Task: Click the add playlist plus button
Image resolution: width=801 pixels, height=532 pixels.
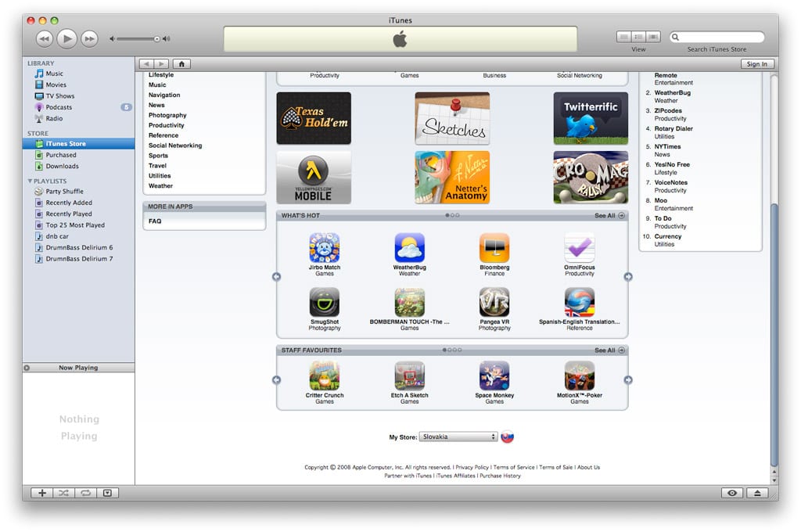Action: coord(42,493)
